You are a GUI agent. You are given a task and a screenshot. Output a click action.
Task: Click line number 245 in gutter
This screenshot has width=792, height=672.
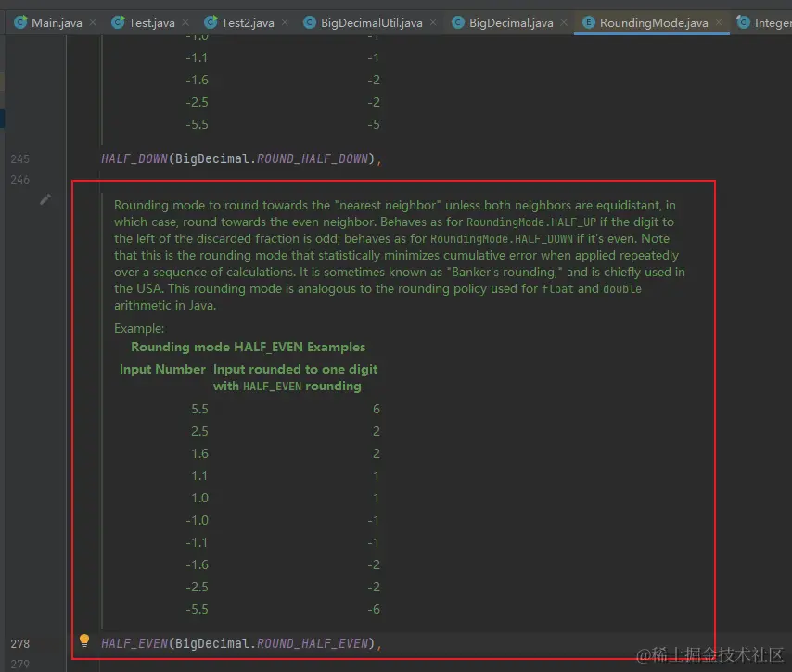coord(19,159)
